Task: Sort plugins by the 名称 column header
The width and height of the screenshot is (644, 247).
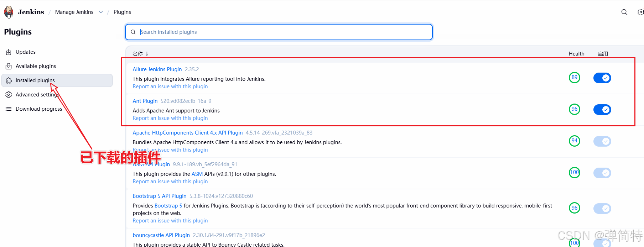Action: 140,54
